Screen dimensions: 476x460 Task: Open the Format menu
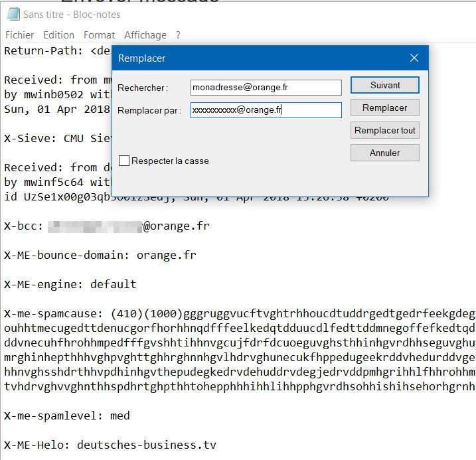100,35
